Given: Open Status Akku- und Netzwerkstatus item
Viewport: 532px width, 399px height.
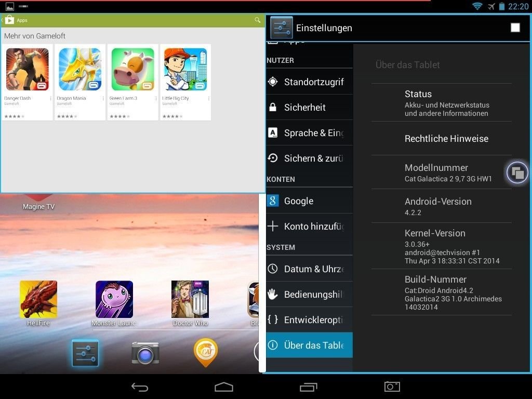Looking at the screenshot, I should pyautogui.click(x=442, y=103).
